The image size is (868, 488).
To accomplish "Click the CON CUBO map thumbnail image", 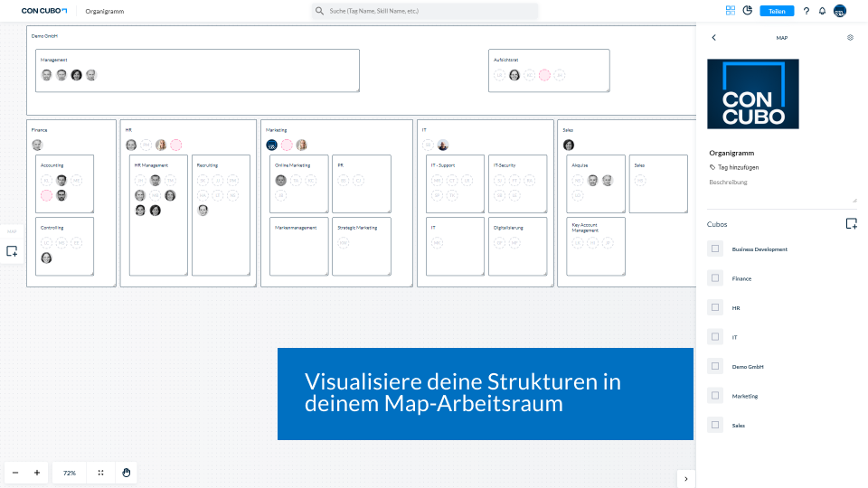I will tap(753, 94).
